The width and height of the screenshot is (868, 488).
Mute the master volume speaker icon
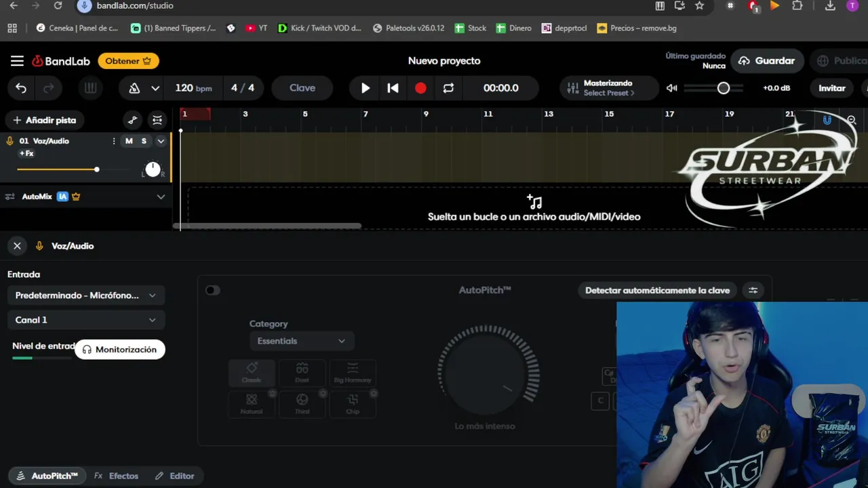click(x=671, y=88)
